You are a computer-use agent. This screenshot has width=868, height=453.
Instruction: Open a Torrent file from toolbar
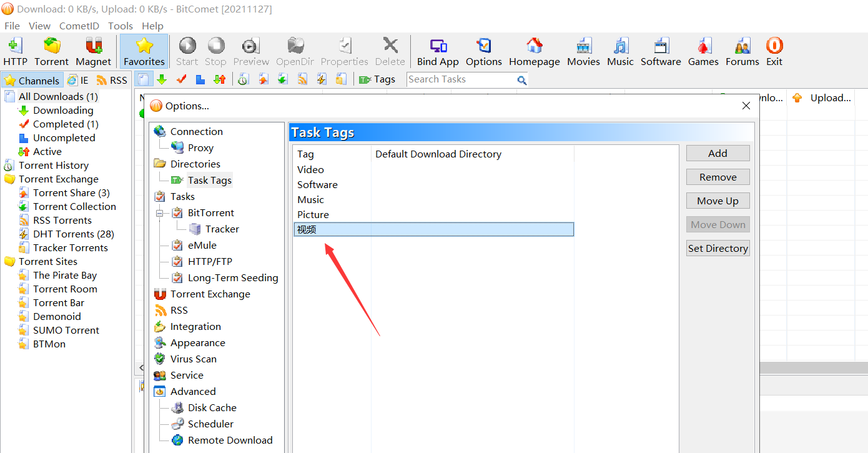tap(51, 51)
